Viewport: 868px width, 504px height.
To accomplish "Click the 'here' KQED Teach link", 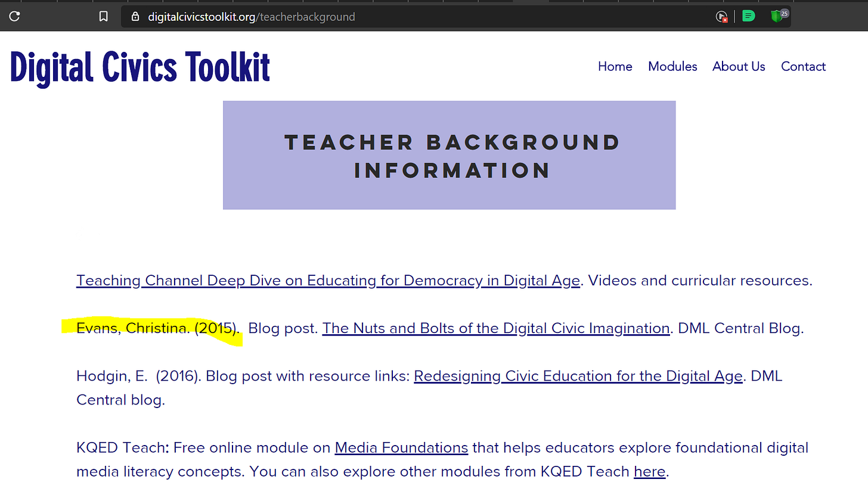I will (649, 471).
